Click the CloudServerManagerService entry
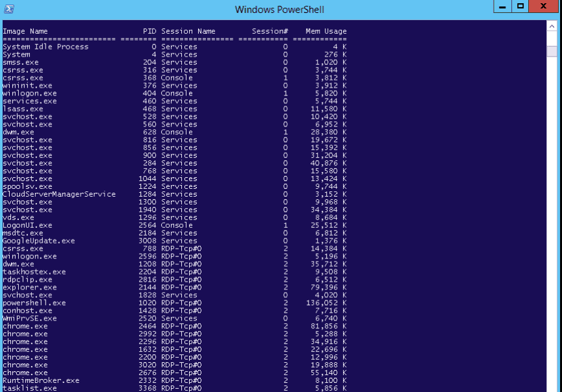This screenshot has width=562, height=392. pos(59,195)
